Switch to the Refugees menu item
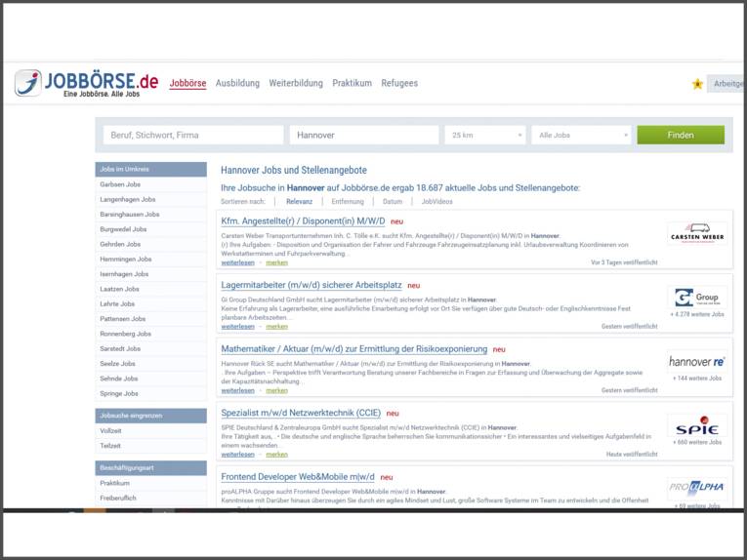The height and width of the screenshot is (560, 747). [x=399, y=84]
